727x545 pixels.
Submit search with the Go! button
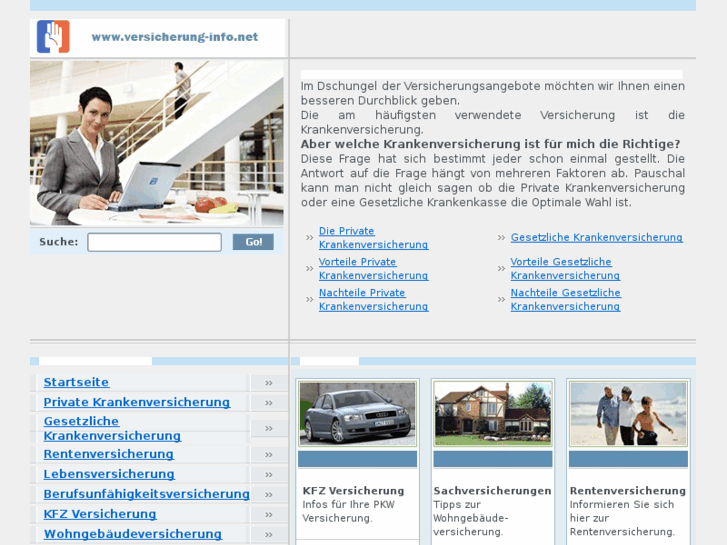tap(253, 242)
